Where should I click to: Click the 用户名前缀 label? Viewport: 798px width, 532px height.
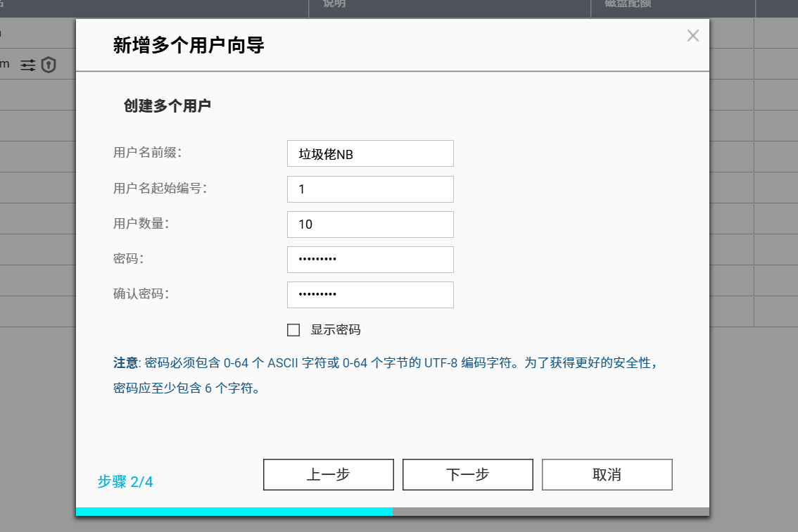click(147, 152)
